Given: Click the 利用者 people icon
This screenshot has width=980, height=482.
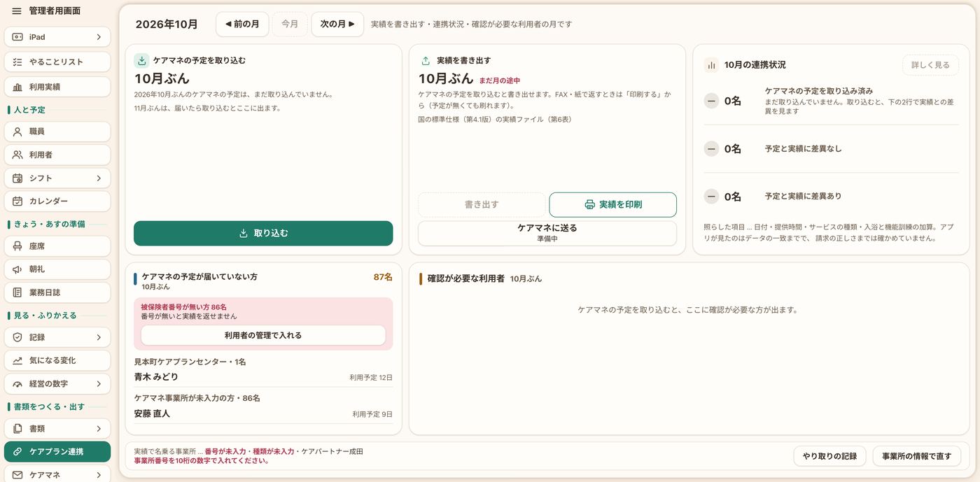Looking at the screenshot, I should click(17, 155).
